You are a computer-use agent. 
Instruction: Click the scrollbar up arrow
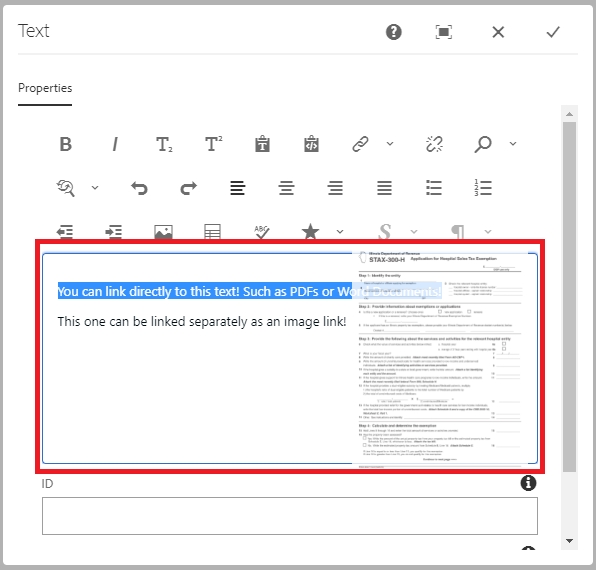tap(569, 114)
